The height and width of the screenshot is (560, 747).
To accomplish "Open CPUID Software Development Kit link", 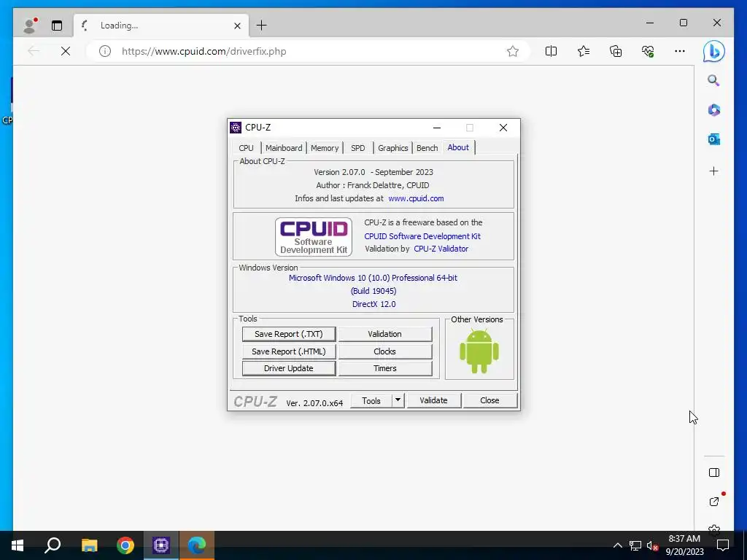I will 422,236.
